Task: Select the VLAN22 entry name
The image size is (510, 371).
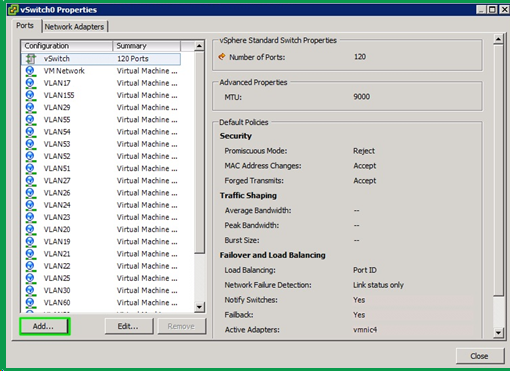Action: pos(57,266)
